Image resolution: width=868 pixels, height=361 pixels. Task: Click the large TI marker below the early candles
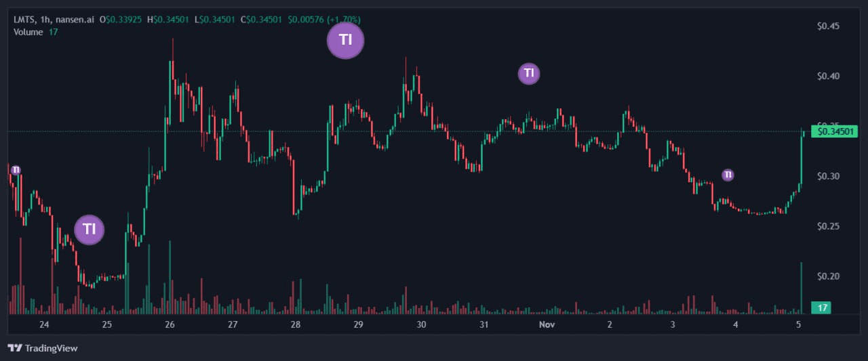[x=89, y=230]
